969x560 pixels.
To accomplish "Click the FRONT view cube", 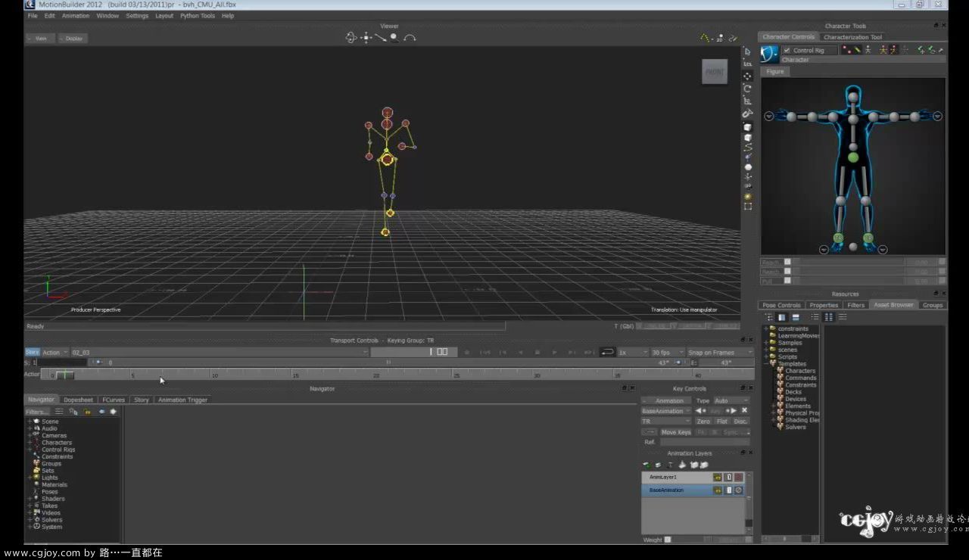I will pos(715,72).
